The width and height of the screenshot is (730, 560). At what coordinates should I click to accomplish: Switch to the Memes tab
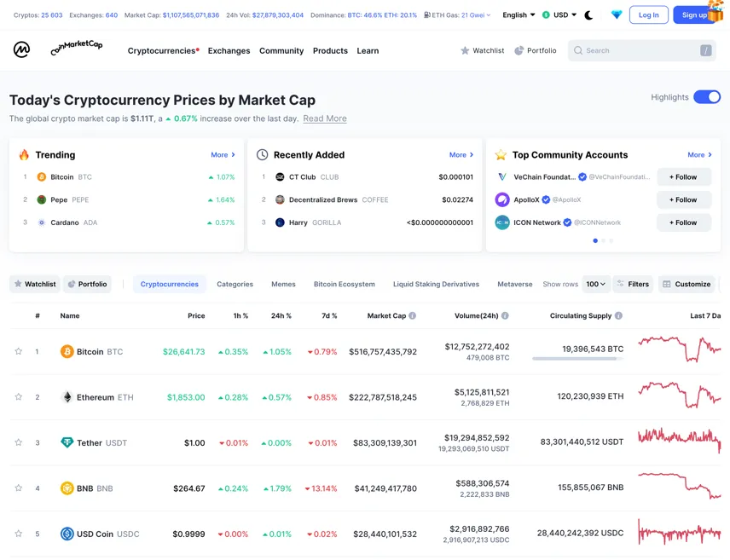click(x=283, y=284)
